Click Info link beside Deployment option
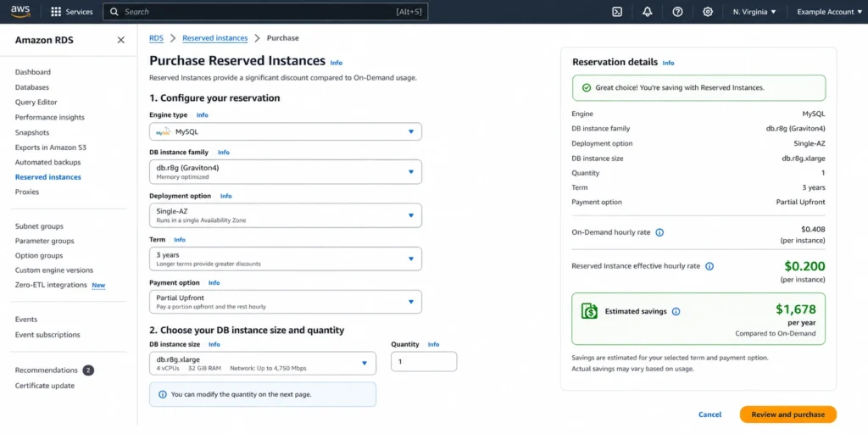Image resolution: width=868 pixels, height=434 pixels. tap(225, 196)
